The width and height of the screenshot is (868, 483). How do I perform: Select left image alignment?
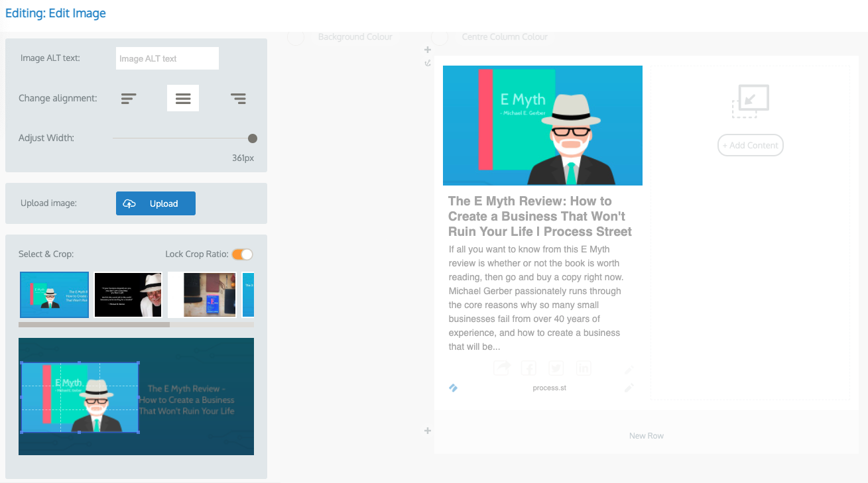[129, 99]
